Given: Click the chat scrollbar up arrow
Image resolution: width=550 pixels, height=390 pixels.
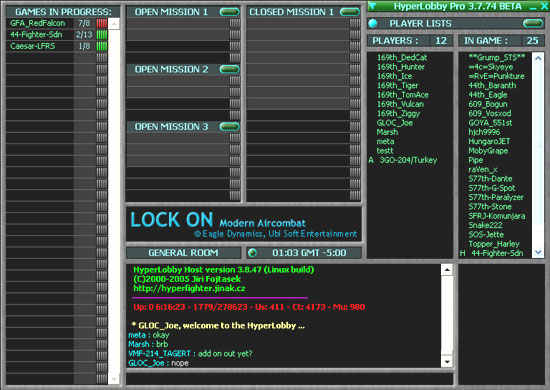Looking at the screenshot, I should pyautogui.click(x=447, y=270).
